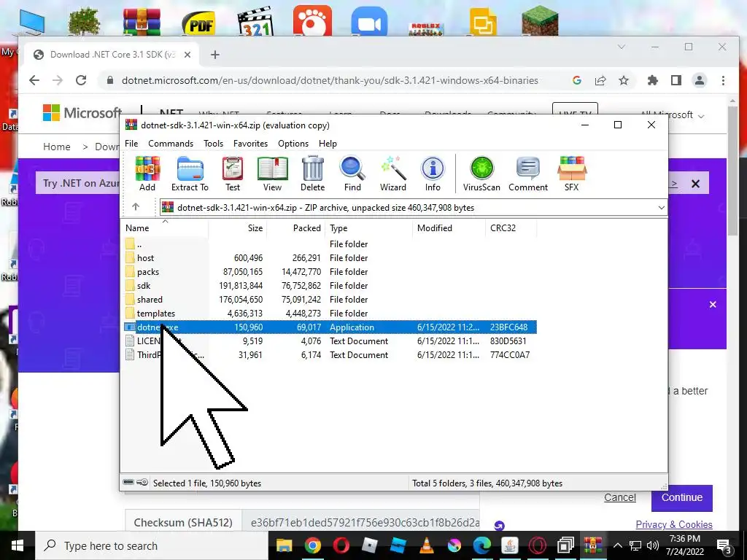The width and height of the screenshot is (747, 560).
Task: Reload the Chrome page
Action: [x=81, y=80]
